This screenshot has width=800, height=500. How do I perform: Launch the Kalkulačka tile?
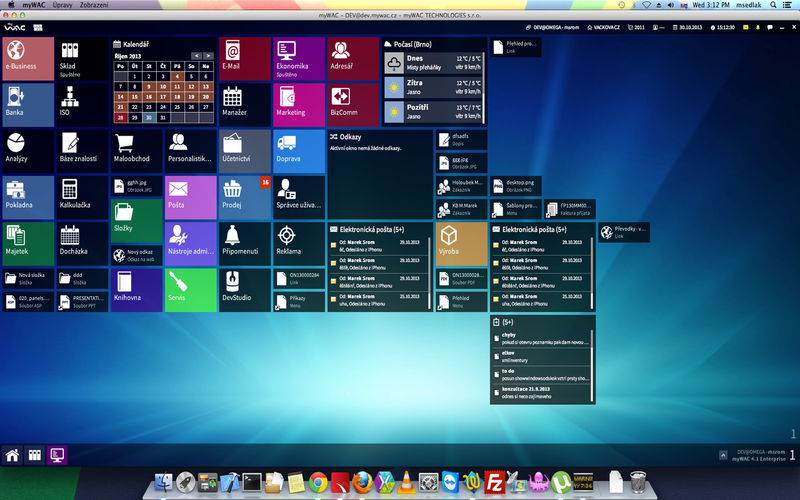pyautogui.click(x=83, y=198)
